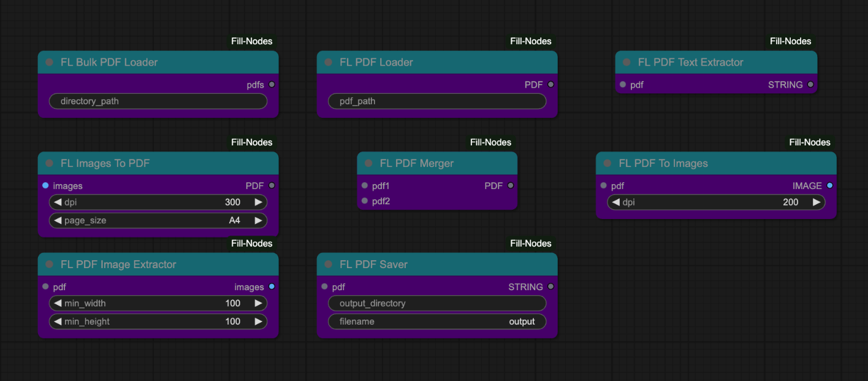Decrease min_width value
This screenshot has width=868, height=381.
pos(58,303)
